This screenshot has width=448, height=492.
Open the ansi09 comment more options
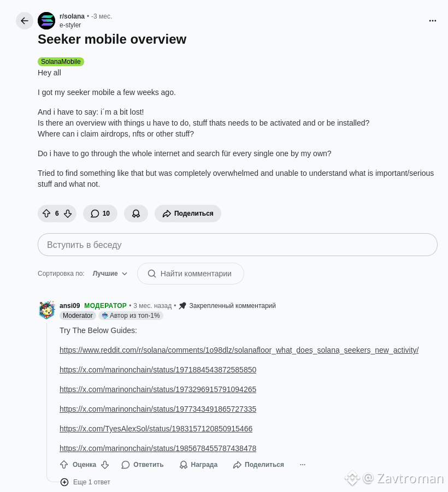tap(303, 465)
